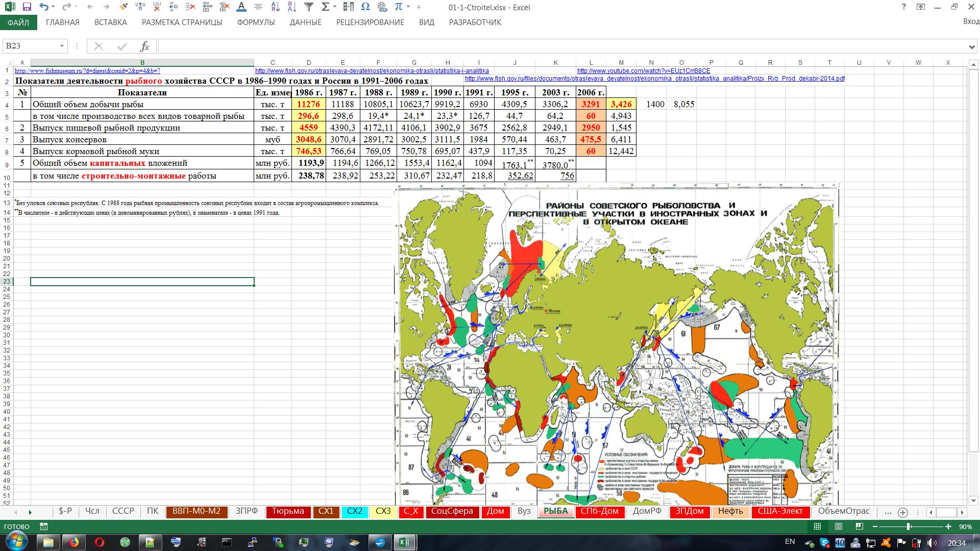
Task: Switch to Page Break Preview in status bar
Action: (x=860, y=527)
